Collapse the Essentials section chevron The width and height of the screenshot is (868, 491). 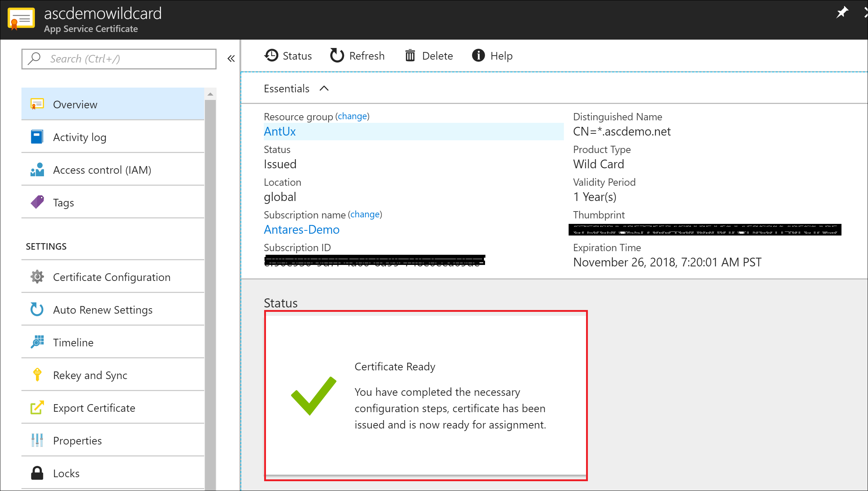pyautogui.click(x=324, y=88)
